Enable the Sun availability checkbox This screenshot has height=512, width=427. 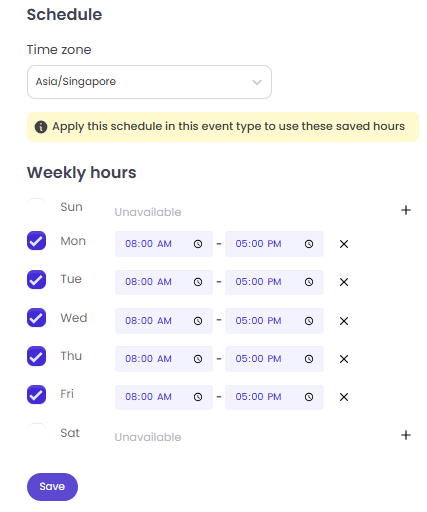pyautogui.click(x=36, y=207)
